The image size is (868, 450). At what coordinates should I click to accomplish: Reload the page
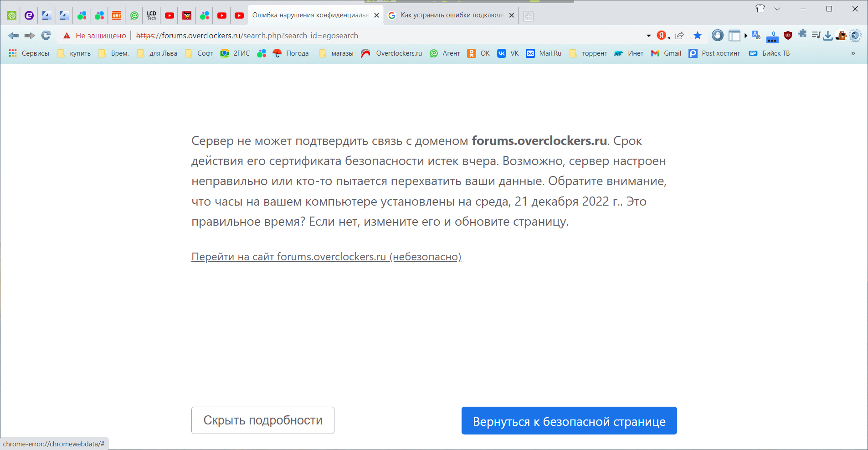click(46, 36)
